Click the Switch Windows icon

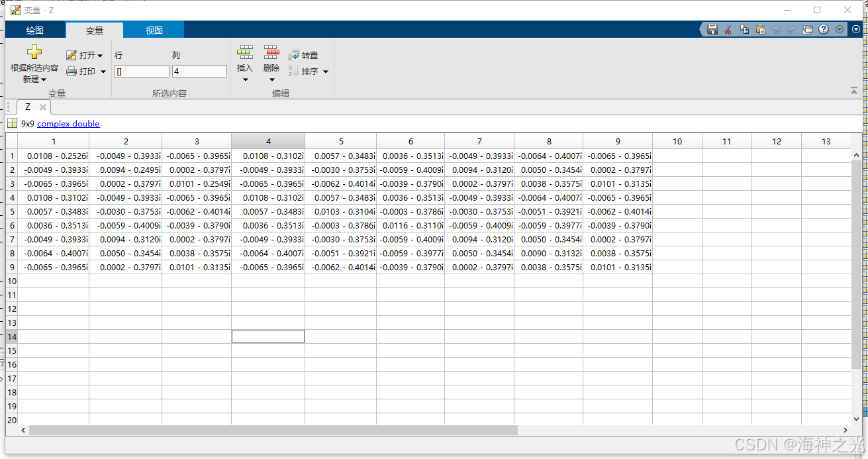point(808,30)
